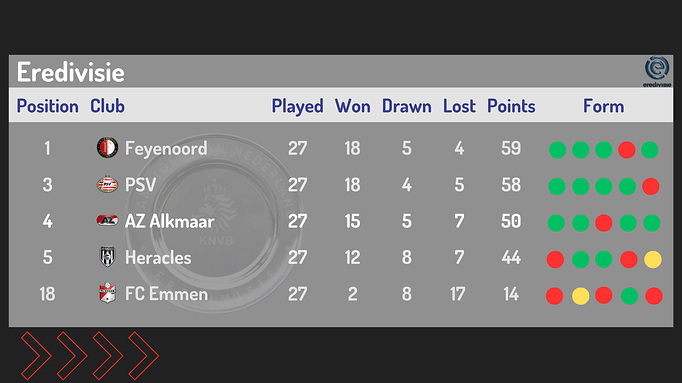Select the Played column header

click(x=298, y=107)
